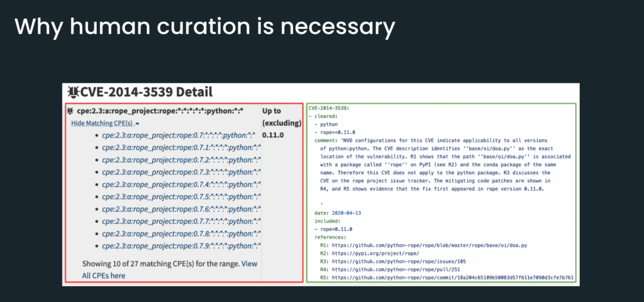Open CPE link for rope 0.7.6
This screenshot has height=302, width=644.
182,209
